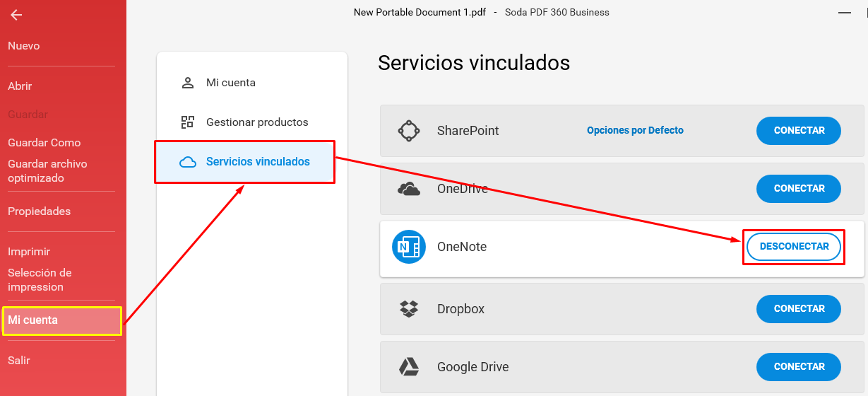Screen dimensions: 868x396
Task: Click the person icon beside Mi cuenta
Action: [187, 83]
